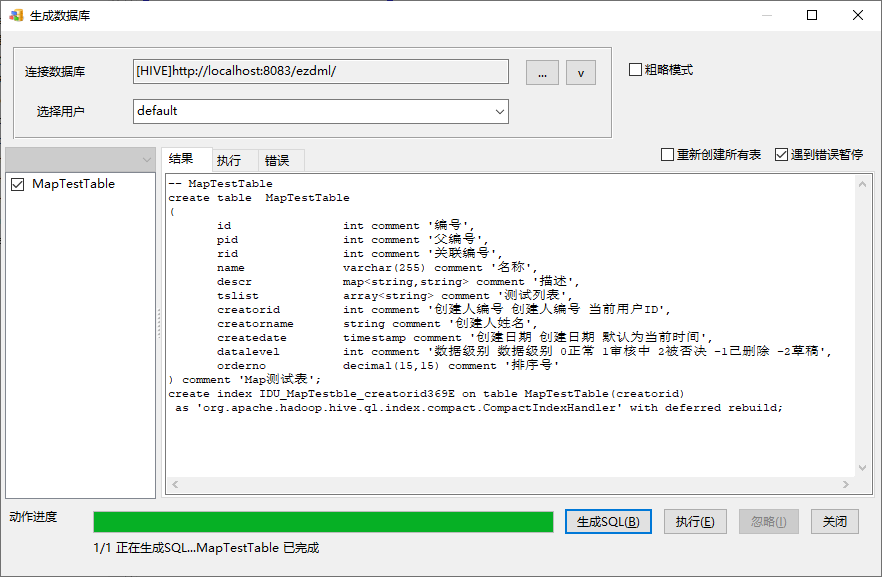Viewport: 882px width, 577px height.
Task: Click the 关闭 button
Action: (835, 522)
